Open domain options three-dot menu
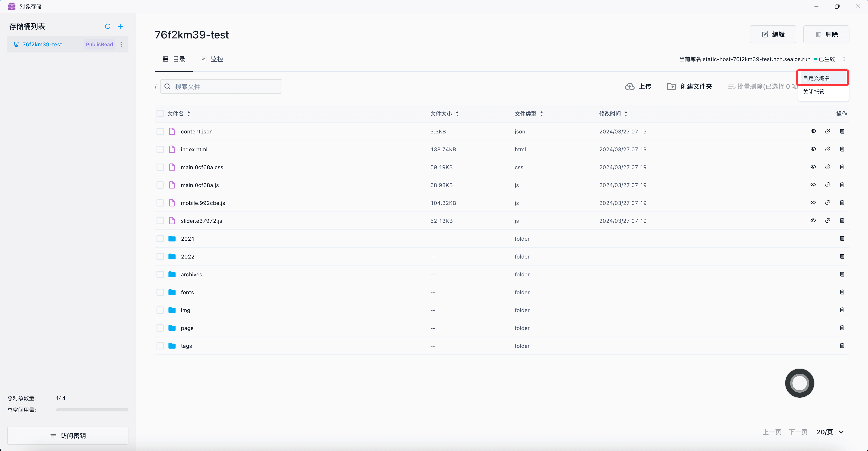 pyautogui.click(x=844, y=59)
